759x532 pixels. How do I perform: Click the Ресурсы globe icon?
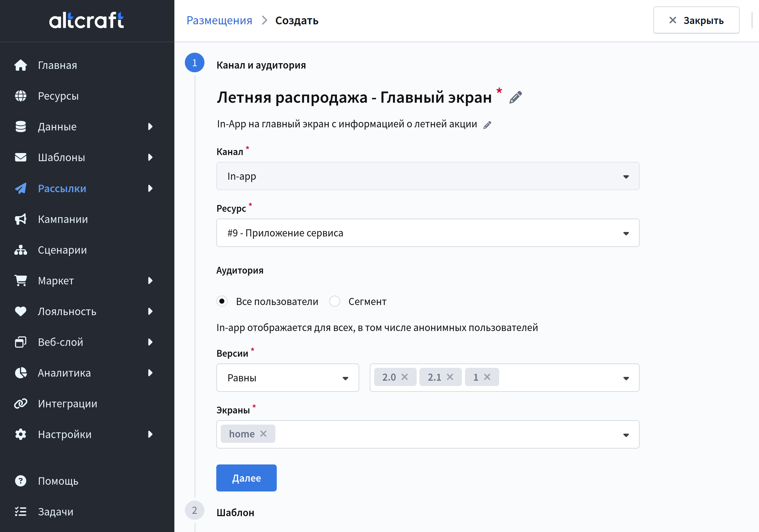coord(21,96)
